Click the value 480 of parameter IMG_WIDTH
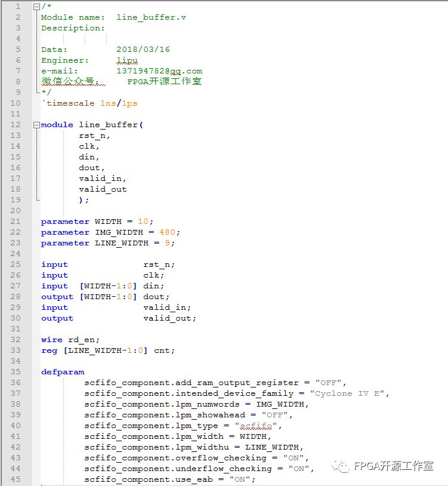Viewport: 448px width, 486px height. pos(166,232)
